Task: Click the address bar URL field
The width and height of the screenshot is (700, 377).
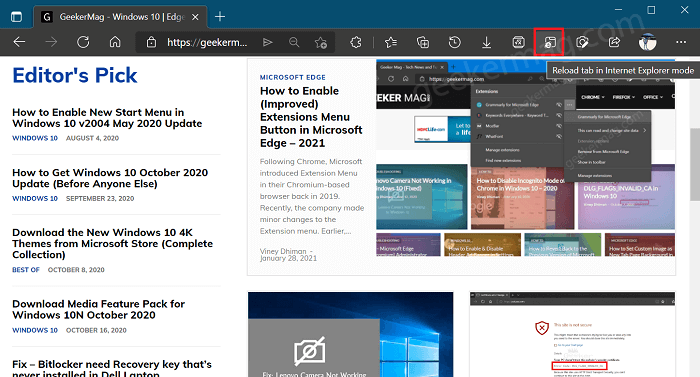Action: point(207,42)
